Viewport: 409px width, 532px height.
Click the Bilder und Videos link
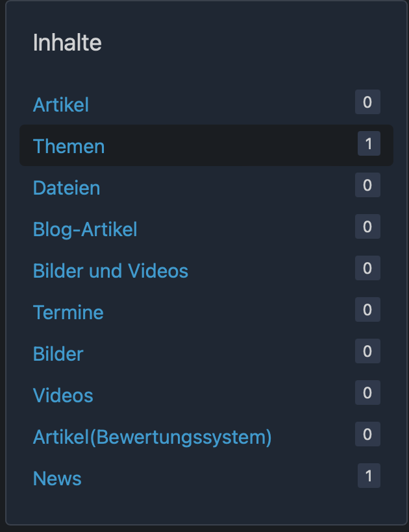point(110,271)
